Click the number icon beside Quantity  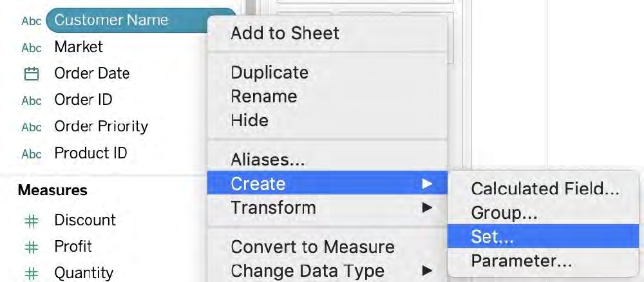click(x=32, y=274)
